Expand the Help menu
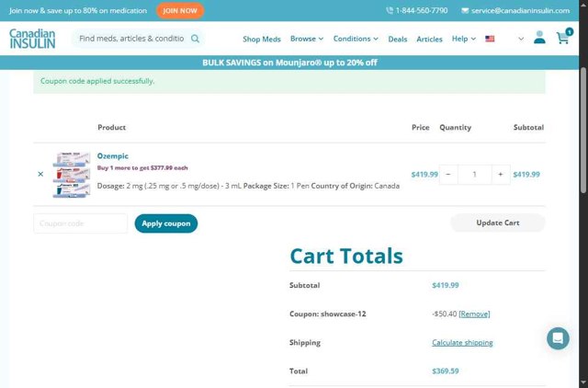This screenshot has height=388, width=588. point(463,39)
